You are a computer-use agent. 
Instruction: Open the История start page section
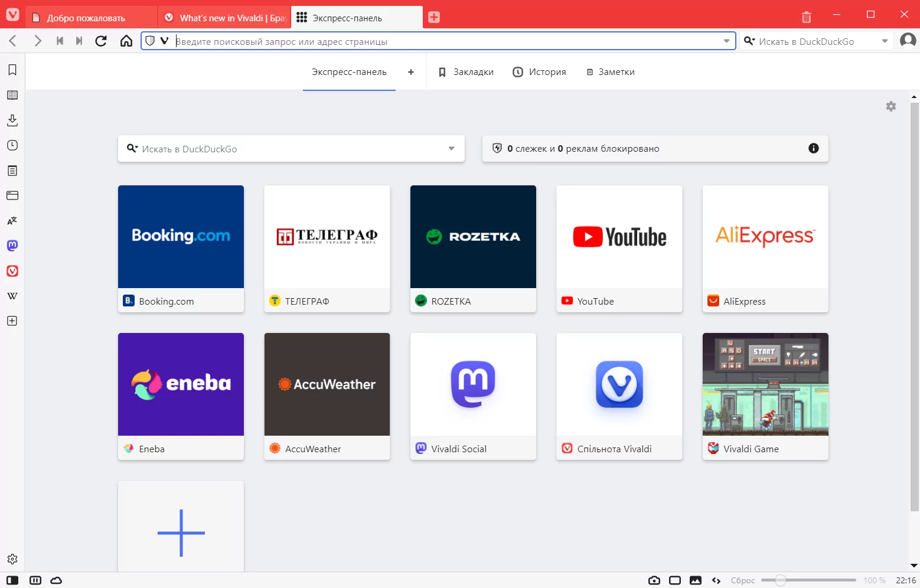pyautogui.click(x=539, y=72)
